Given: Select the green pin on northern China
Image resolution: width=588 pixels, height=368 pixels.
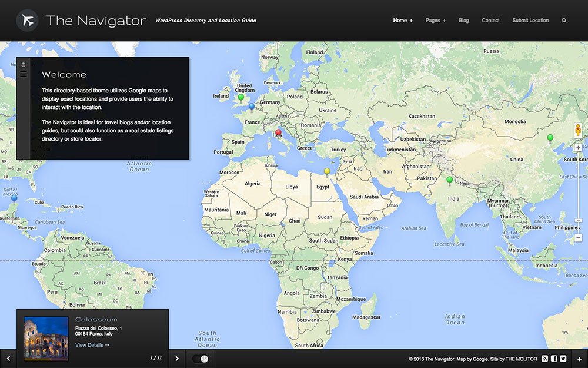Looking at the screenshot, I should [550, 138].
